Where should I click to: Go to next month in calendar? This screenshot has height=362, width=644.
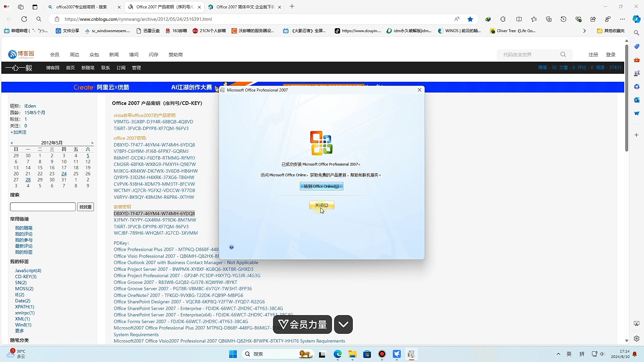[92, 143]
